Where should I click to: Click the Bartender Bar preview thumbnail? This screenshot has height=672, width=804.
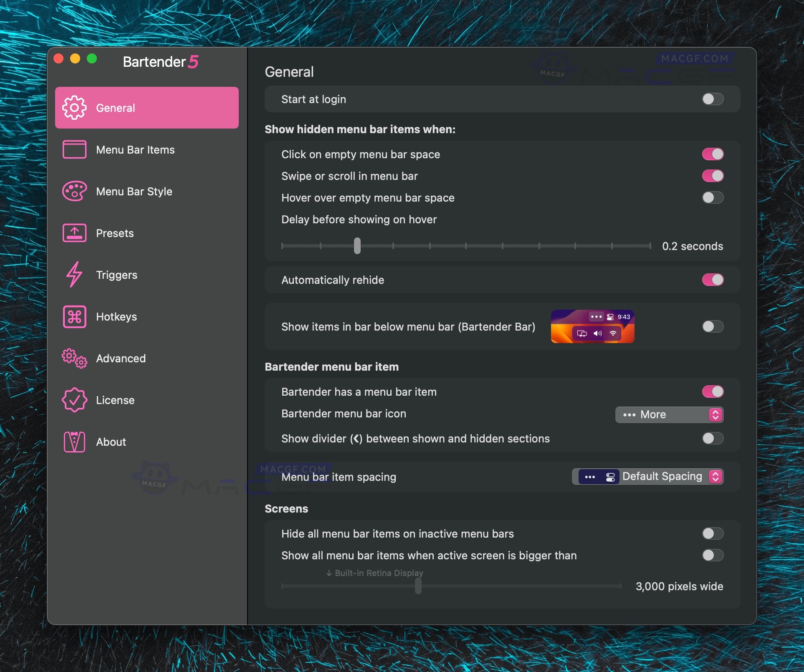592,326
